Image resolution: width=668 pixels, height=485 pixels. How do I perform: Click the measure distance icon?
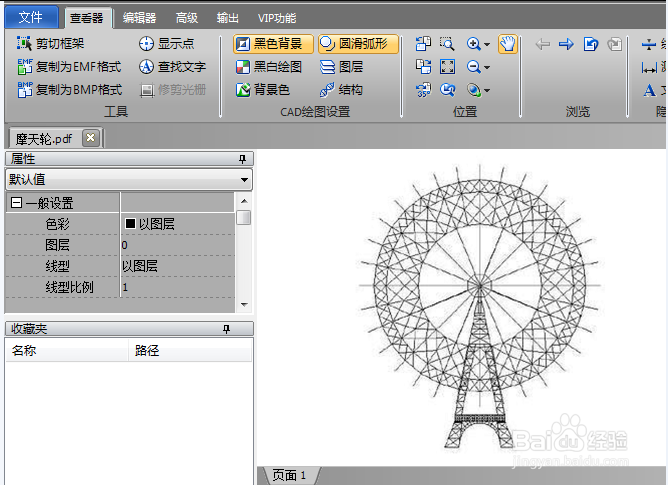pos(649,67)
